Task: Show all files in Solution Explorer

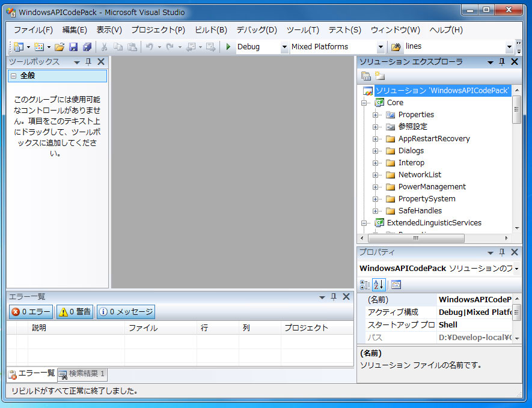Action: [x=380, y=75]
